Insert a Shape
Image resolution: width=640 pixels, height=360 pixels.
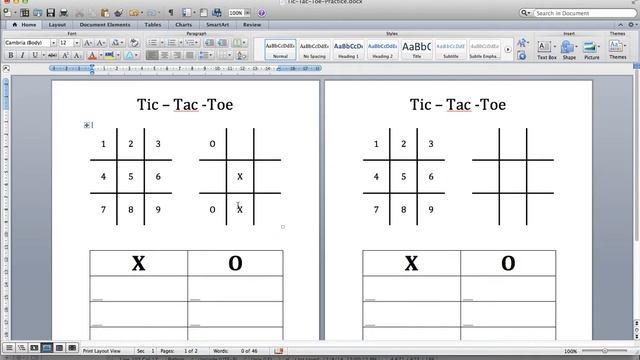pyautogui.click(x=569, y=50)
